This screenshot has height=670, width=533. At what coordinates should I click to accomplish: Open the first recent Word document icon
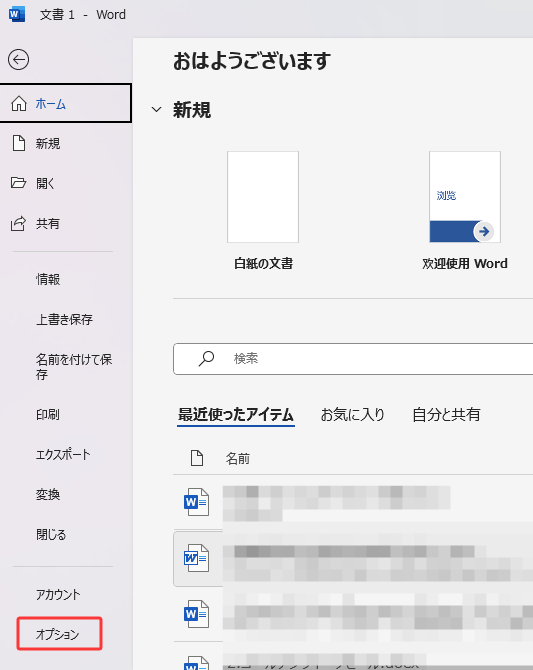196,502
